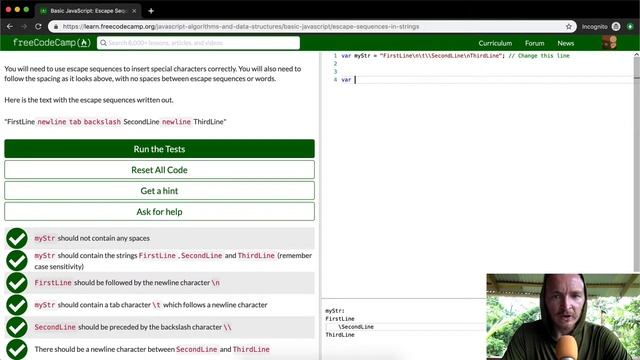Focus the lessons search field
The width and height of the screenshot is (640, 360).
pos(198,43)
